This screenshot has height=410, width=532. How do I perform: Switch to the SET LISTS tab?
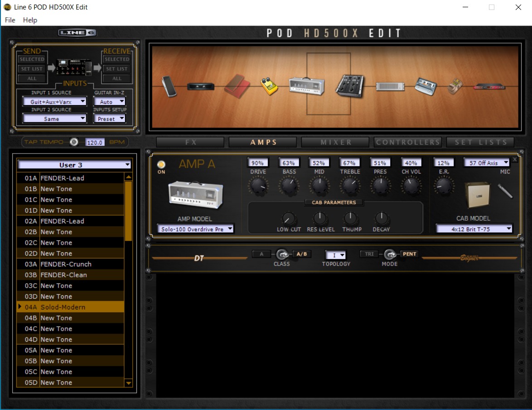[x=480, y=142]
